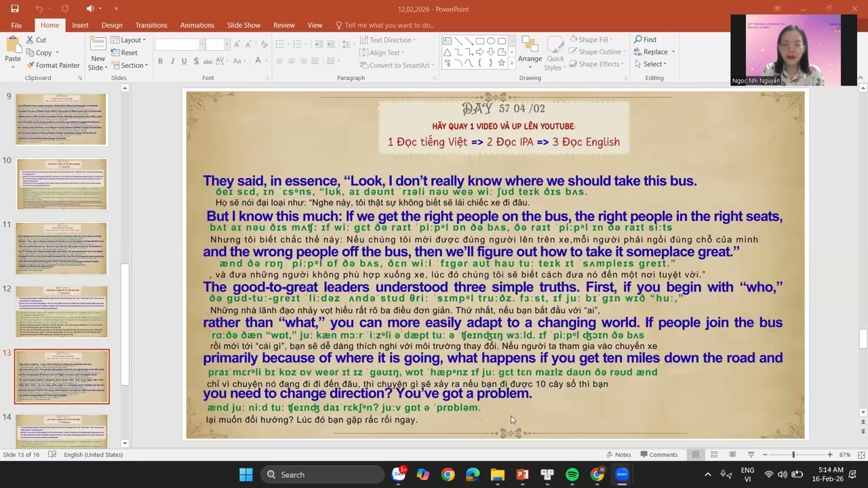Fit slide to current window

point(861,455)
